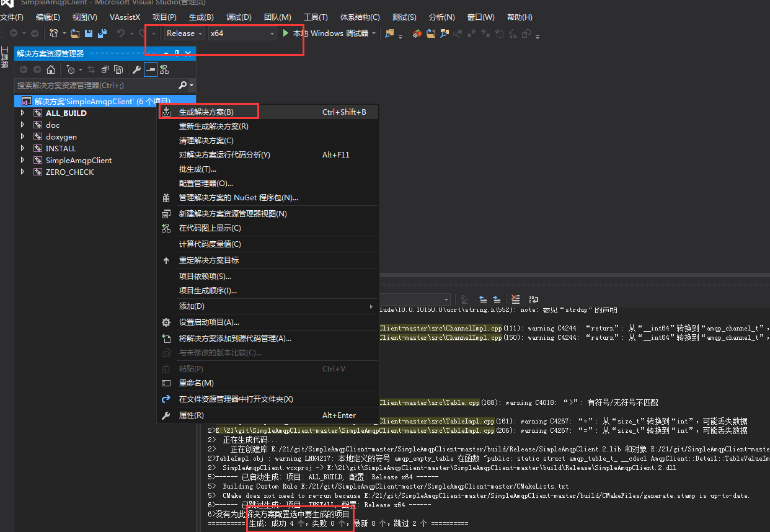
Task: Open the 工具(T) menu
Action: point(316,17)
